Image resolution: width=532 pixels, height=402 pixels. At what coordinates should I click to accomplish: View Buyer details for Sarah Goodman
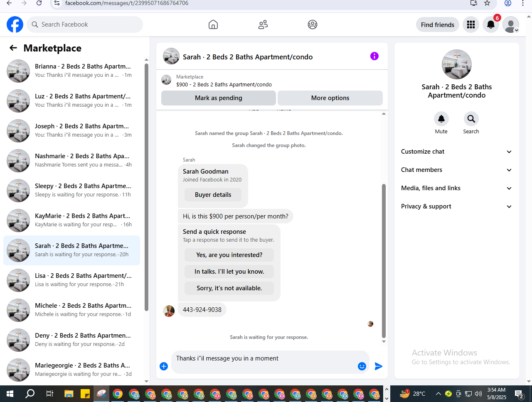click(x=213, y=195)
